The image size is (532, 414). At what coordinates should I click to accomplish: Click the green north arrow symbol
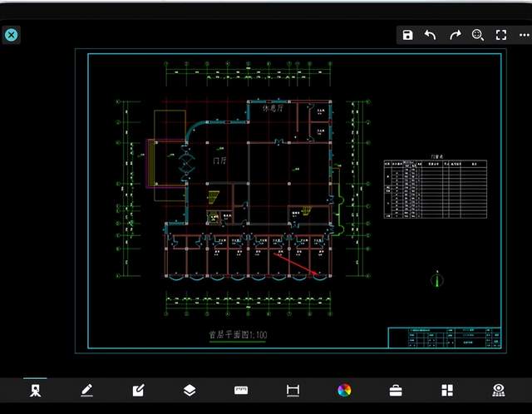tap(437, 279)
